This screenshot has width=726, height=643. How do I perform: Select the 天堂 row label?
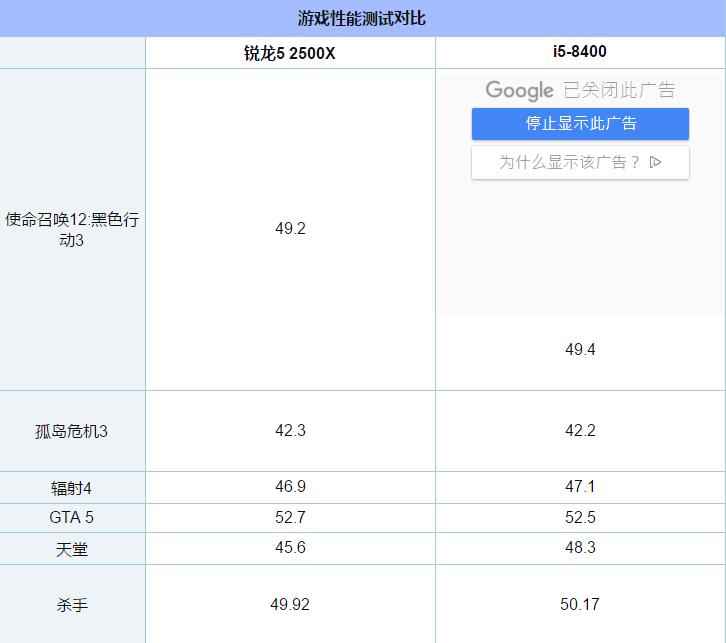[72, 549]
